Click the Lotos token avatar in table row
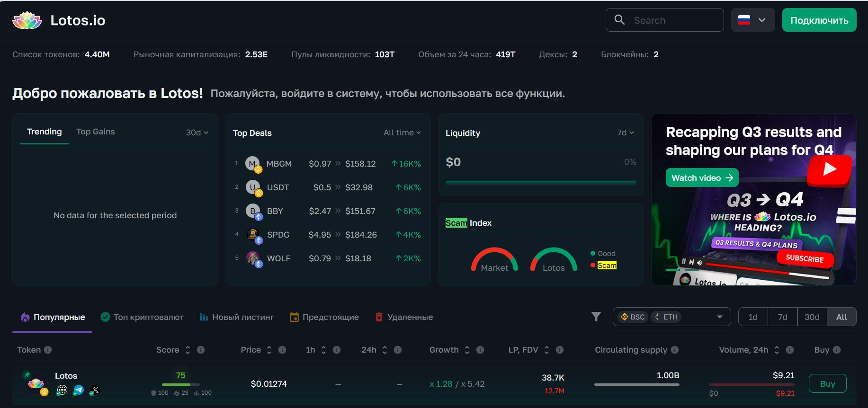 coord(36,383)
